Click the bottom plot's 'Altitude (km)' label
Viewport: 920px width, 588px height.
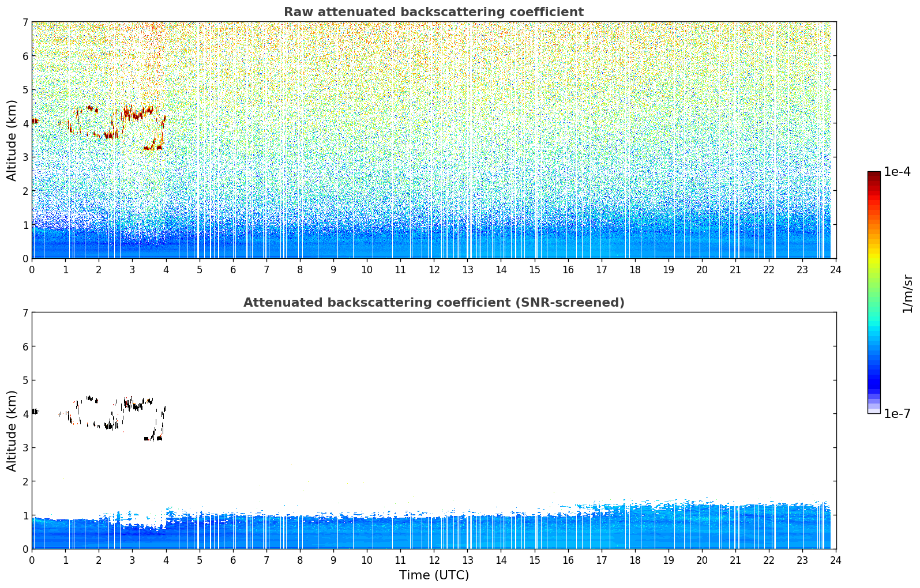[12, 431]
